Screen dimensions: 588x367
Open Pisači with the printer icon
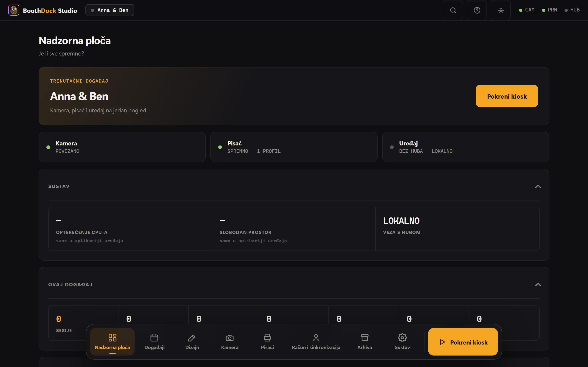point(267,342)
